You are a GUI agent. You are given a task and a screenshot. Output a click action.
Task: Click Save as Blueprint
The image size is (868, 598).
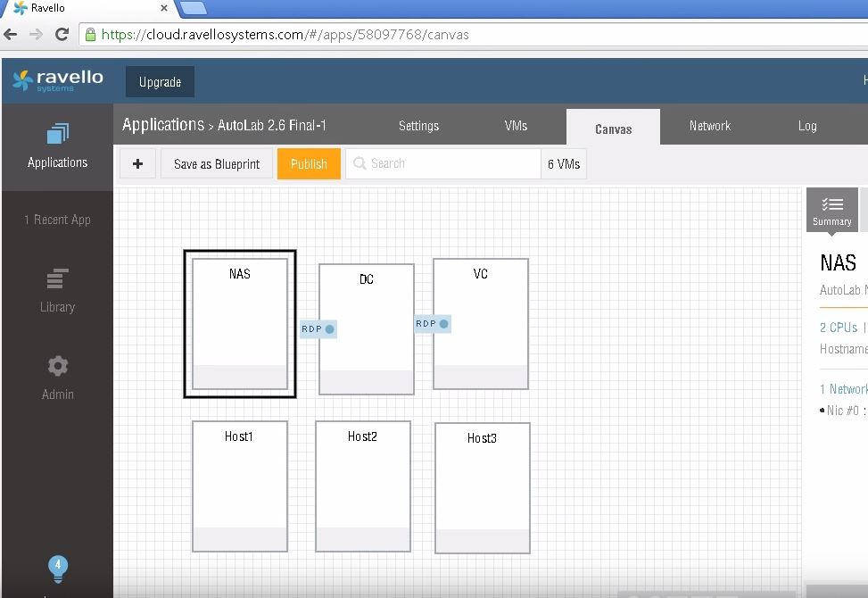click(217, 164)
